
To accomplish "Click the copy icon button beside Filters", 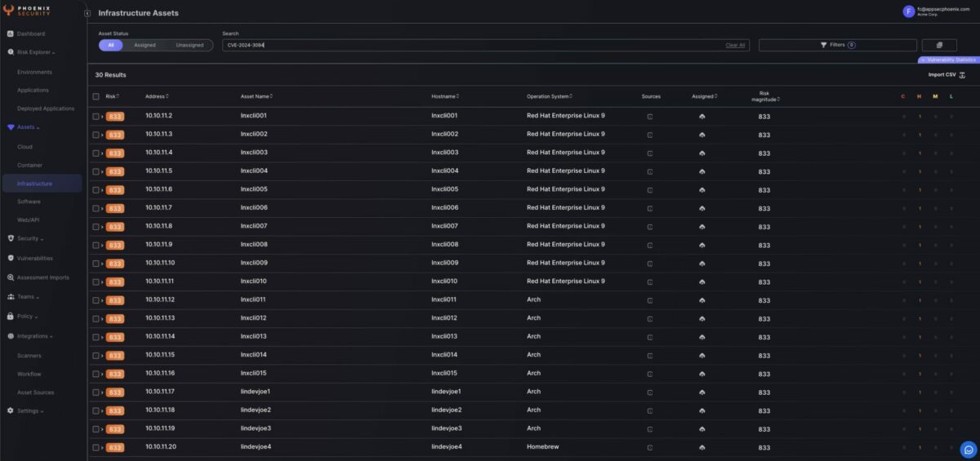I will pyautogui.click(x=939, y=45).
